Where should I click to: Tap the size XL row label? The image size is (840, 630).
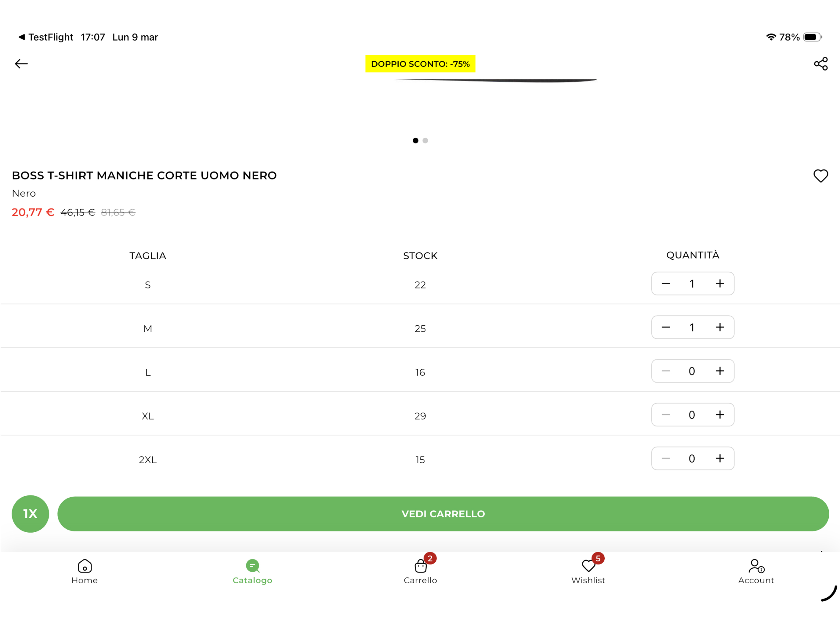point(148,416)
